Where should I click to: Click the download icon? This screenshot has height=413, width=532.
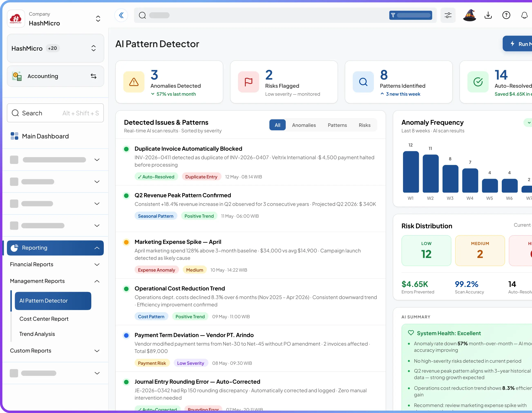[x=488, y=15]
